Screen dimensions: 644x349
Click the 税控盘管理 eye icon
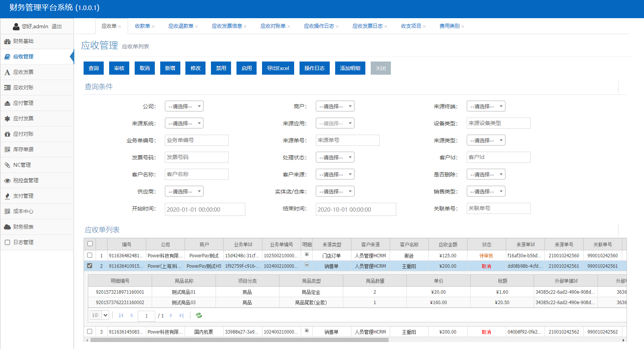(x=7, y=181)
